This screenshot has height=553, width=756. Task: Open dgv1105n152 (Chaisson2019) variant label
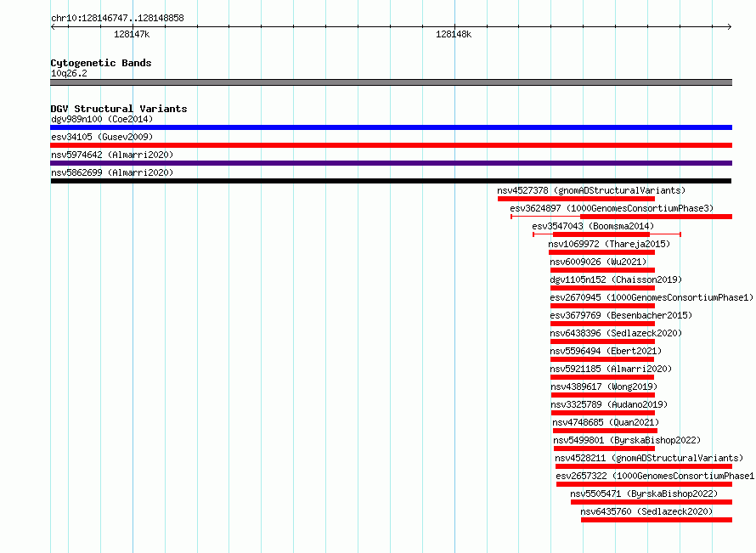coord(616,279)
